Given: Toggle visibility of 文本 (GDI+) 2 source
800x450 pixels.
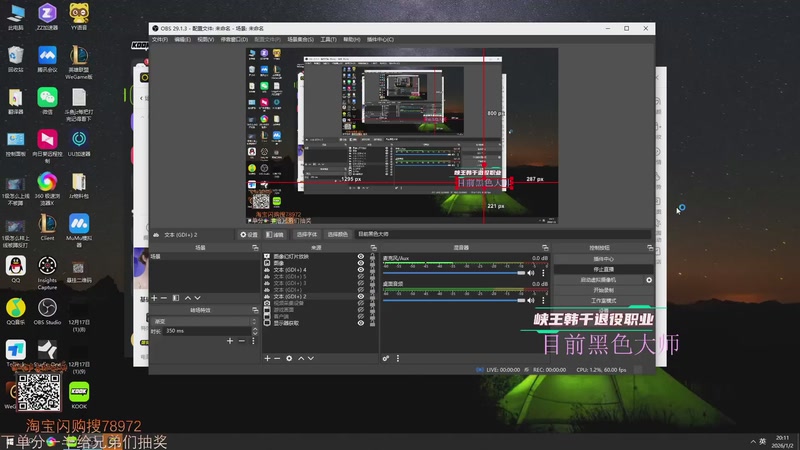Looking at the screenshot, I should pos(361,296).
